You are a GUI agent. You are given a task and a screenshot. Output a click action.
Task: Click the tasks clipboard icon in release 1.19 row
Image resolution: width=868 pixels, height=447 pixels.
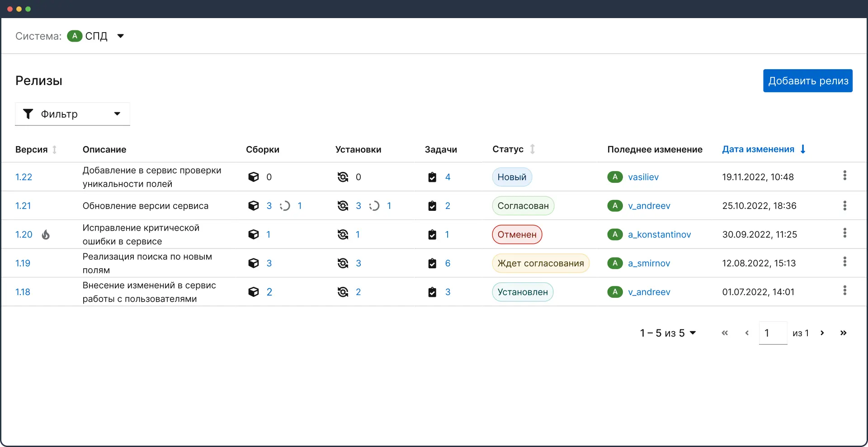(x=432, y=263)
